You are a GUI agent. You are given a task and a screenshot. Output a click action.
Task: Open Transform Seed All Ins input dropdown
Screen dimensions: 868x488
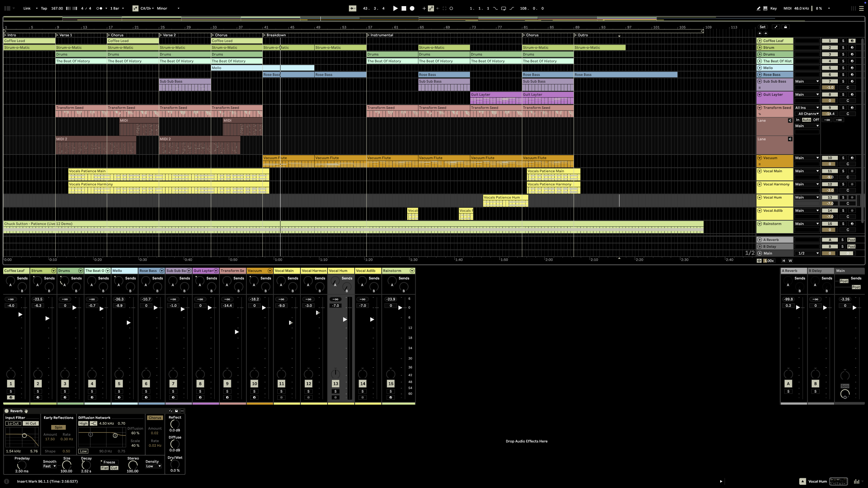[x=807, y=108]
